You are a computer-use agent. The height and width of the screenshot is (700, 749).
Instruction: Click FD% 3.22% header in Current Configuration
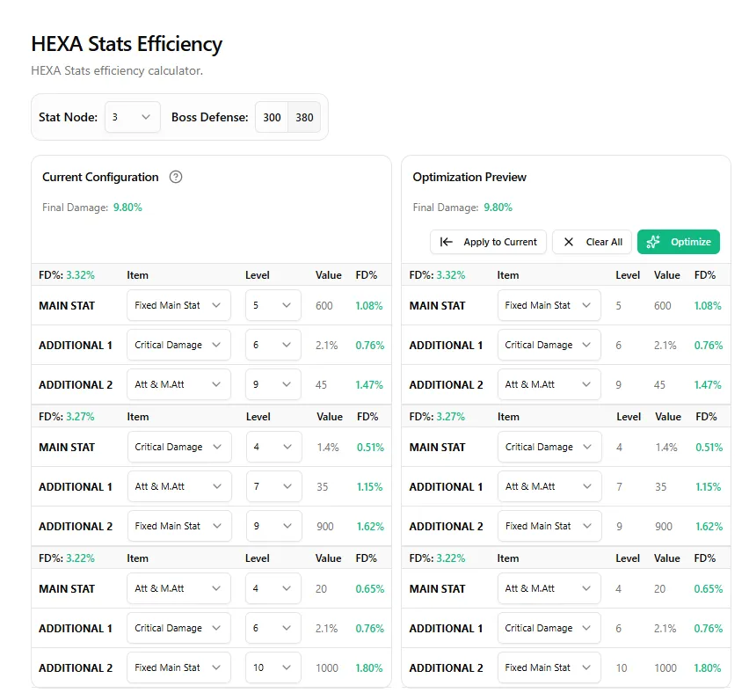(x=67, y=558)
